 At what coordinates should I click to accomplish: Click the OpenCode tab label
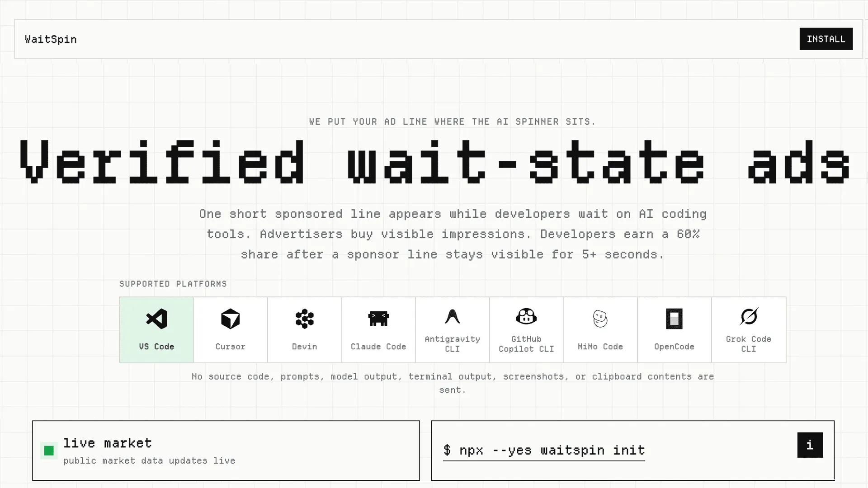click(x=674, y=347)
